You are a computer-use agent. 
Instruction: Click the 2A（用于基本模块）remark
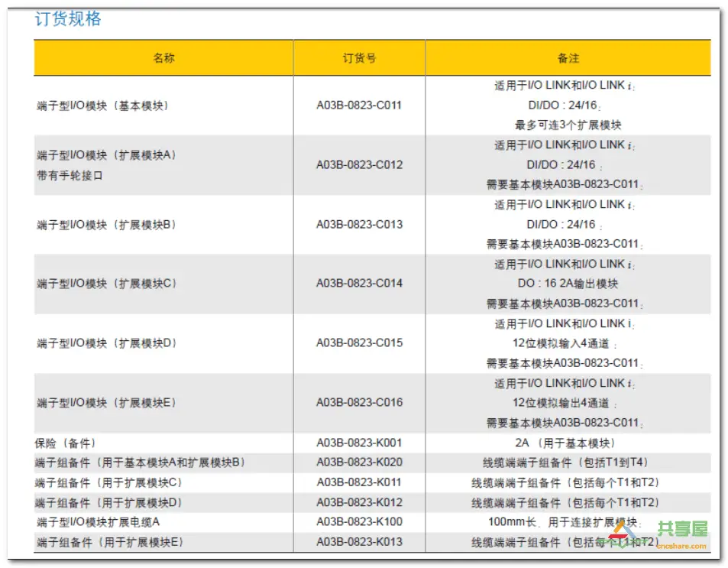click(x=568, y=443)
